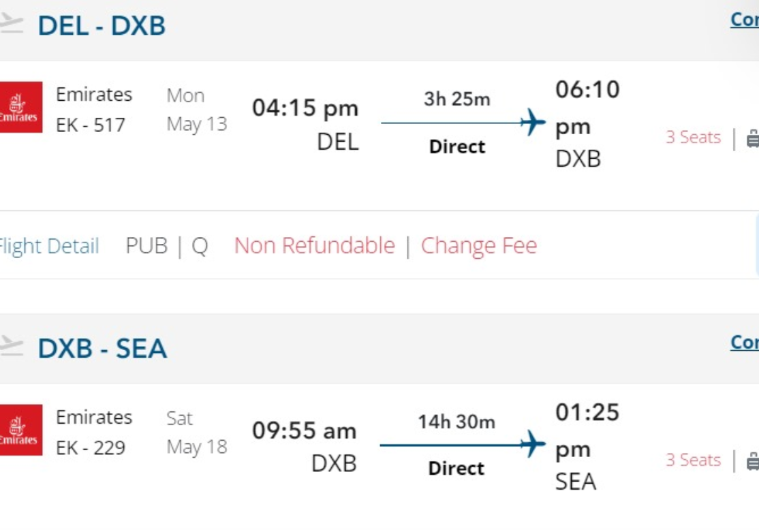Select the 3 Seats label for flight EK - 229
Viewport: 759px width, 532px height.
tap(692, 460)
